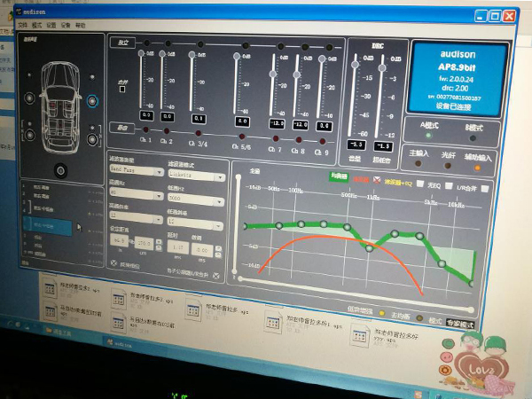
Task: Select the rear left speaker icon
Action: [x=30, y=135]
